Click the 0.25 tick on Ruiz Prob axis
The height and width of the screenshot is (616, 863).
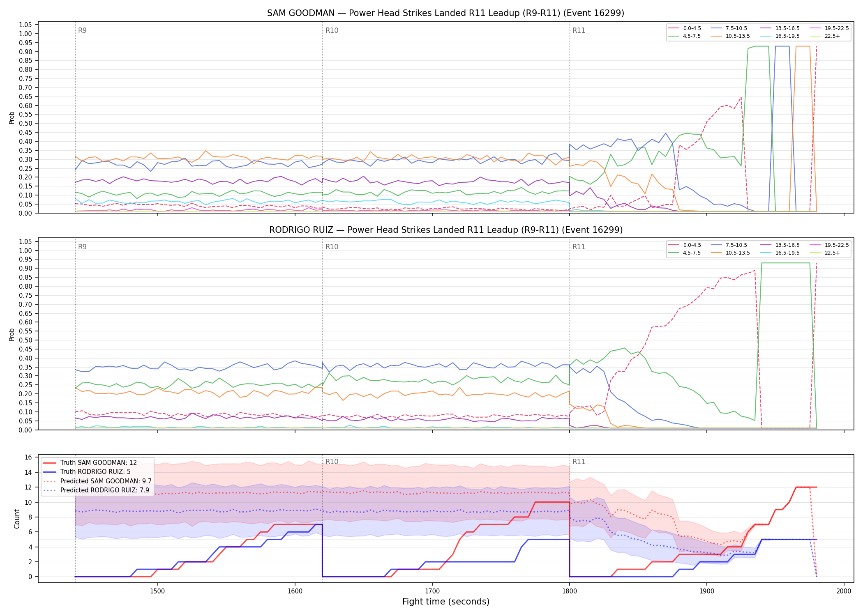[x=25, y=385]
